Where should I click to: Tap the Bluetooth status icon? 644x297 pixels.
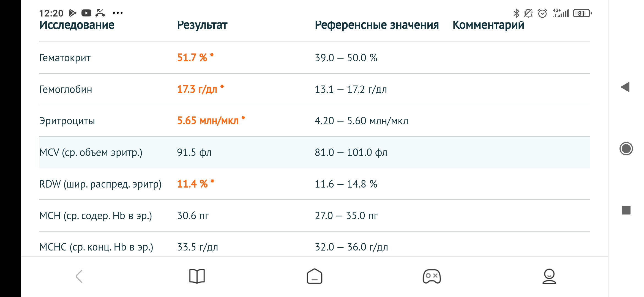click(516, 13)
